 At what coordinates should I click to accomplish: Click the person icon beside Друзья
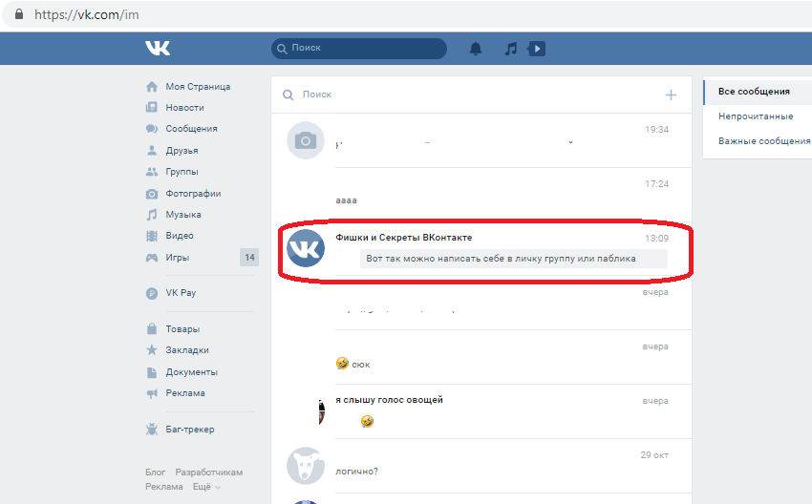coord(152,150)
